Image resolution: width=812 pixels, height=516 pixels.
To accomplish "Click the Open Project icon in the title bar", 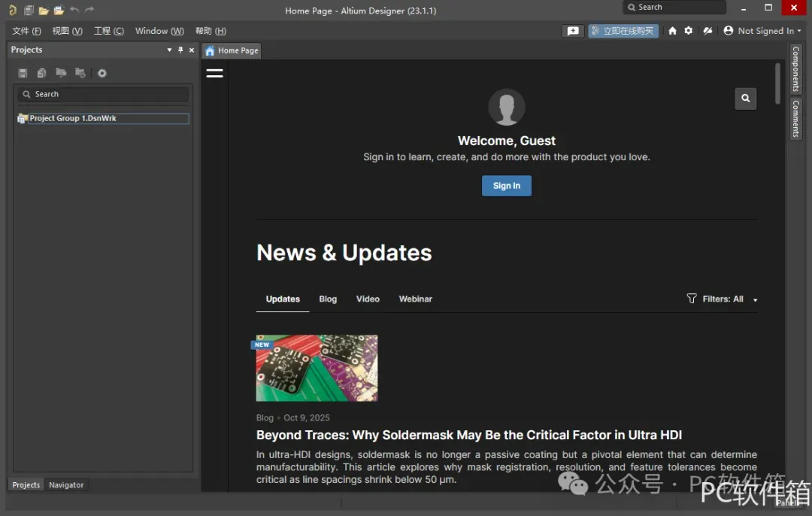I will click(x=59, y=10).
